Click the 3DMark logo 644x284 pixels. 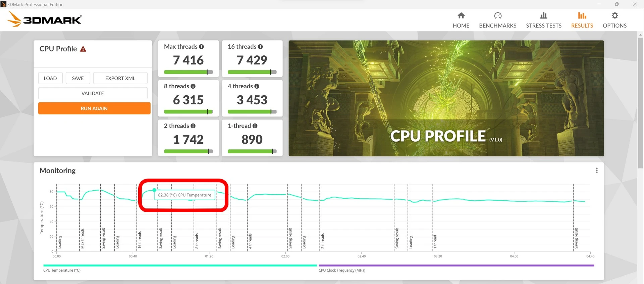point(44,19)
